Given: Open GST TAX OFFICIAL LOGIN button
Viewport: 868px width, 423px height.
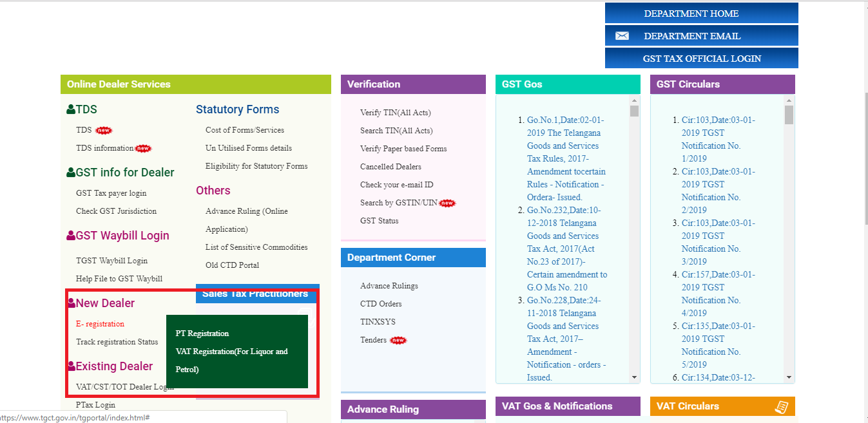Looking at the screenshot, I should pos(702,59).
